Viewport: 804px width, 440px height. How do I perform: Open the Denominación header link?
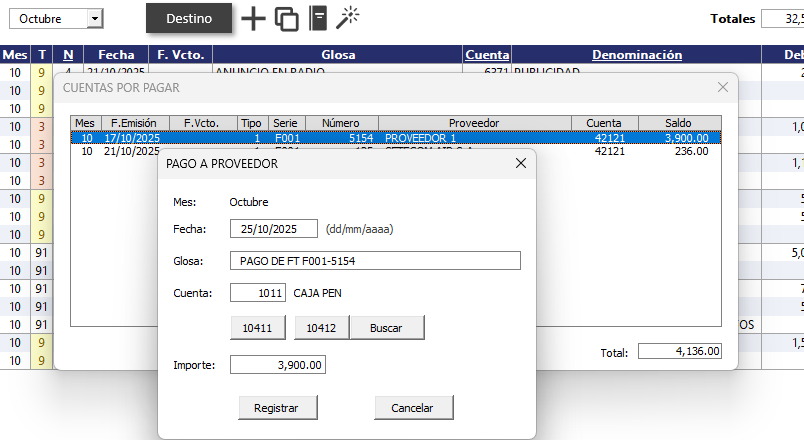[x=637, y=54]
